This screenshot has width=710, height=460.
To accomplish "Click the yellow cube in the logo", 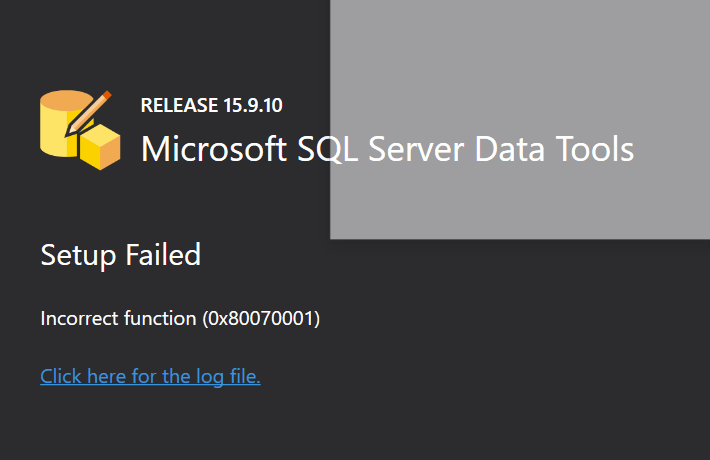I will [100, 148].
